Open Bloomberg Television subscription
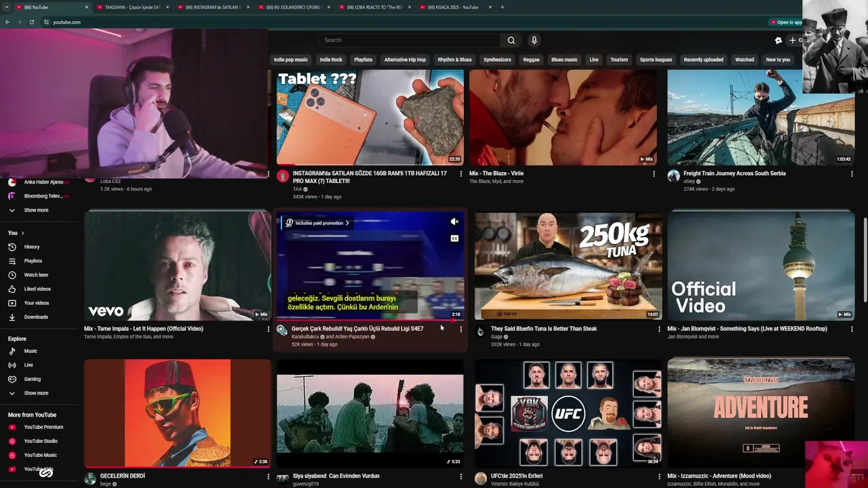 43,196
